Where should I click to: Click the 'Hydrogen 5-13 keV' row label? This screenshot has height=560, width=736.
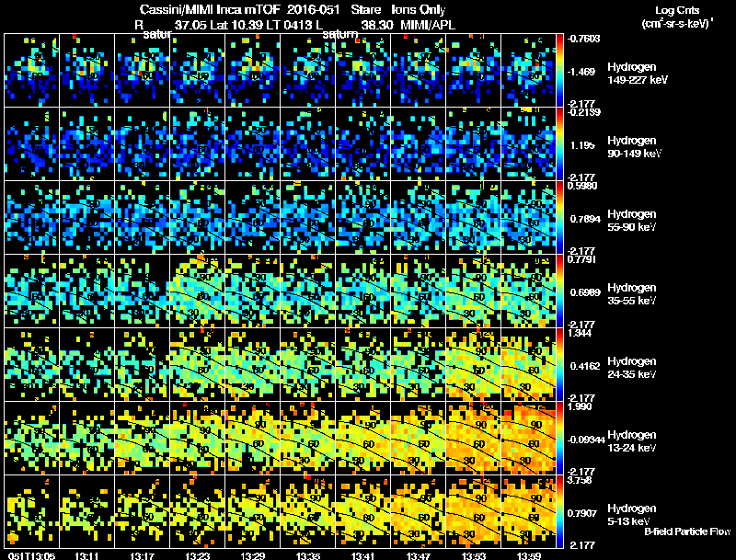[632, 515]
